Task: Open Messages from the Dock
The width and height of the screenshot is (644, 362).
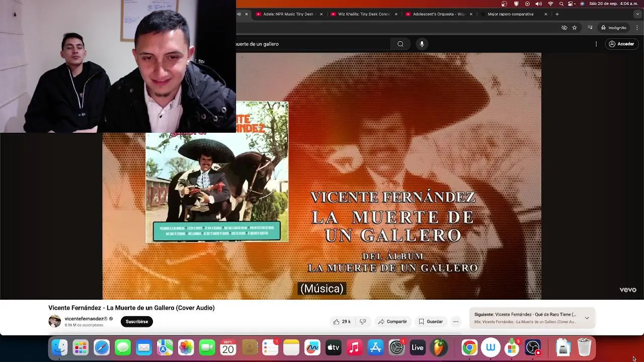Action: [x=123, y=347]
